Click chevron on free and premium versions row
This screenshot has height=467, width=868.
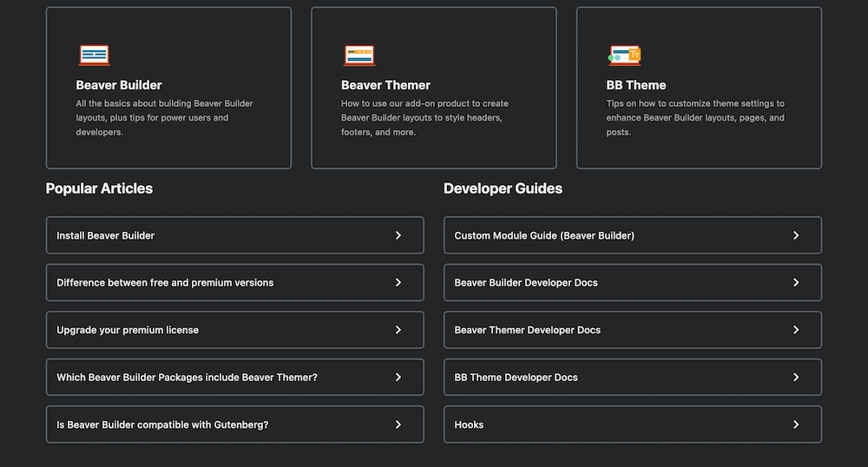pyautogui.click(x=398, y=283)
